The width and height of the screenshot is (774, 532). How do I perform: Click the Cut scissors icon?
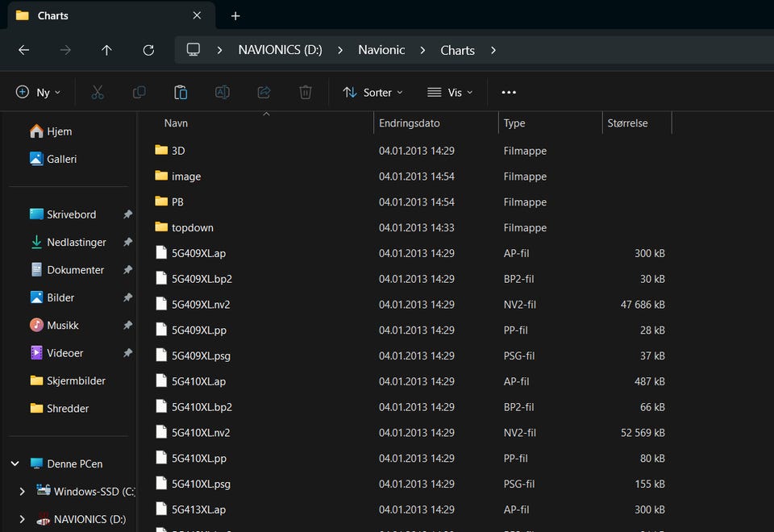coord(98,93)
